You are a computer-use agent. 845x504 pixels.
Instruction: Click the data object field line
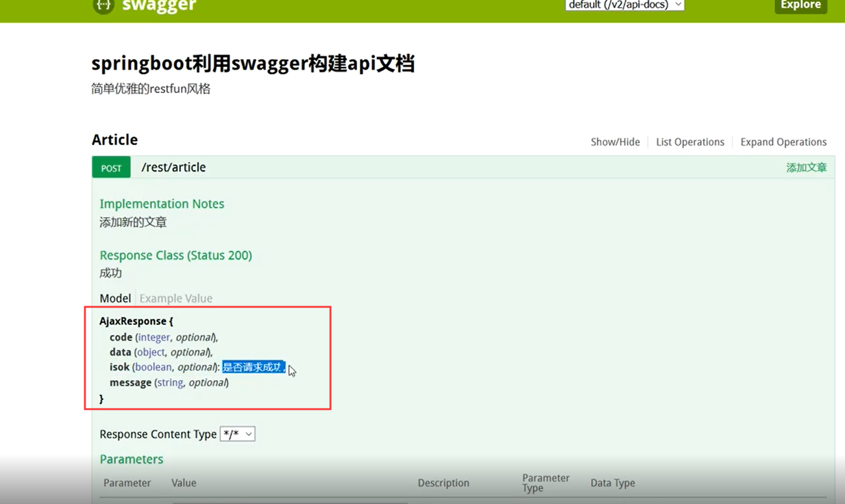161,352
